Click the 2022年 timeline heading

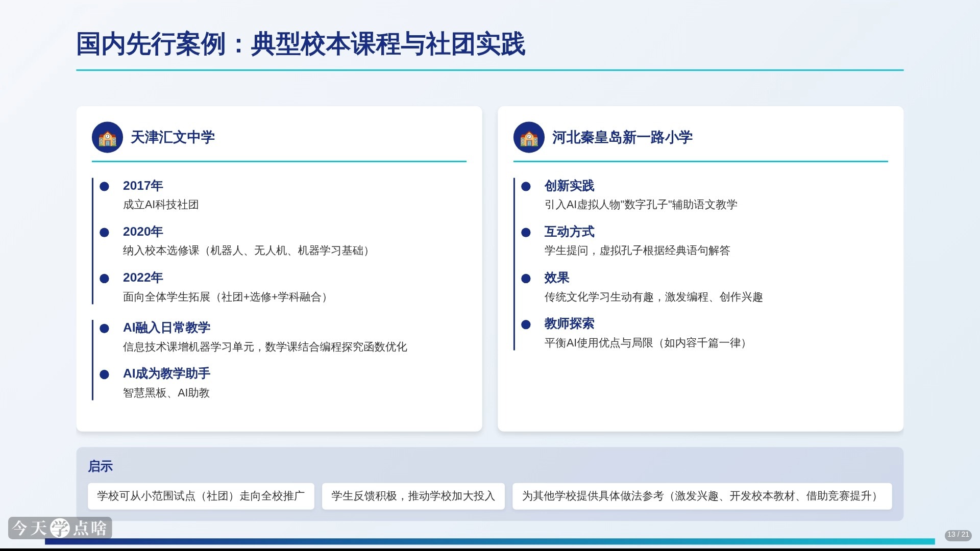point(143,278)
